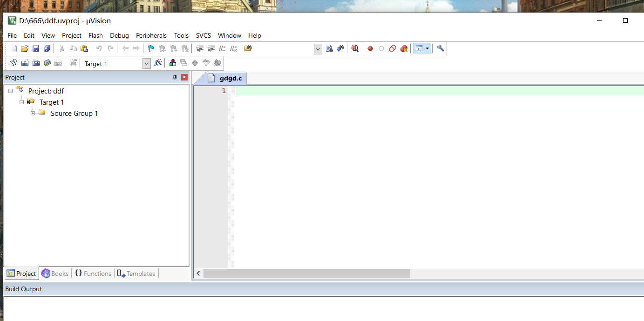The image size is (644, 321).
Task: Click the Manage Multi-Project Workspace icon
Action: (x=184, y=63)
